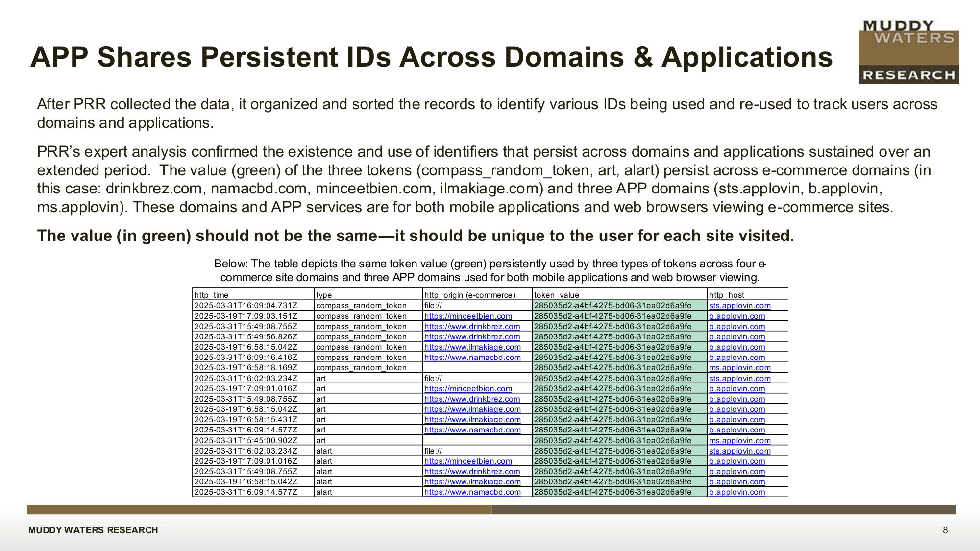Follow minceetbien.com link in compass_random_token row
980x551 pixels.
point(468,316)
